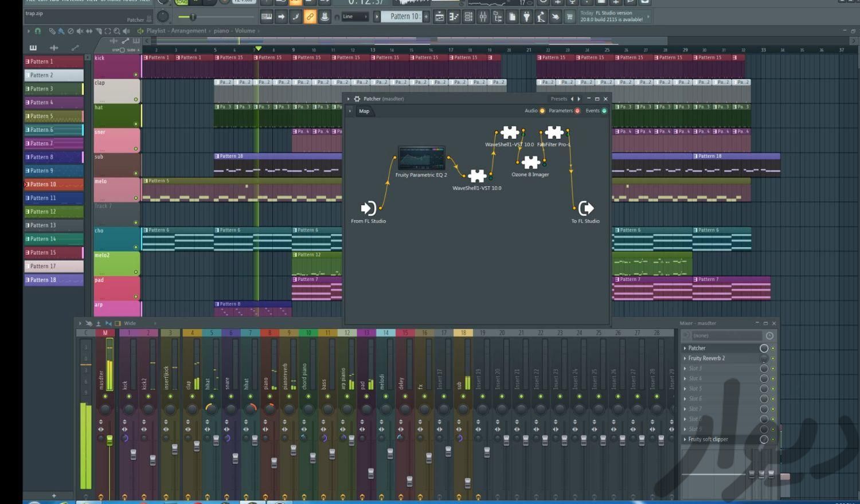The image size is (860, 504).
Task: Select the Paint brush tool in Playlist
Action: [x=61, y=31]
